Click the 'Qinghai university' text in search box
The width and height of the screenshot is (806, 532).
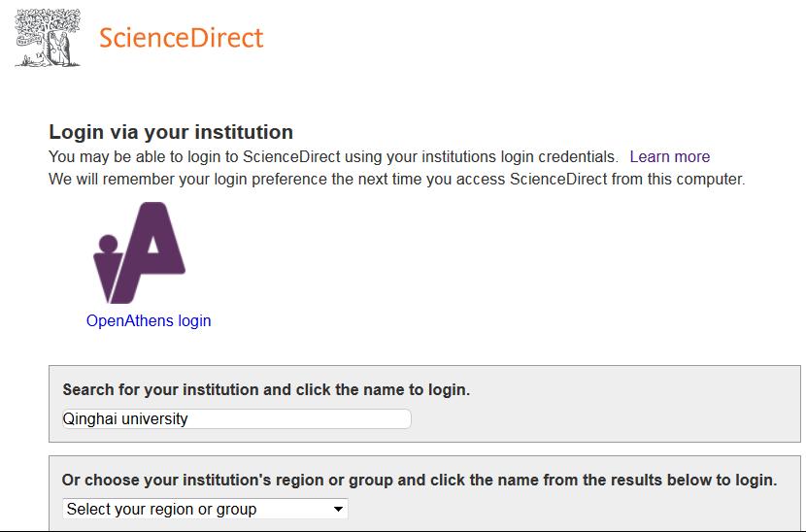pyautogui.click(x=125, y=419)
